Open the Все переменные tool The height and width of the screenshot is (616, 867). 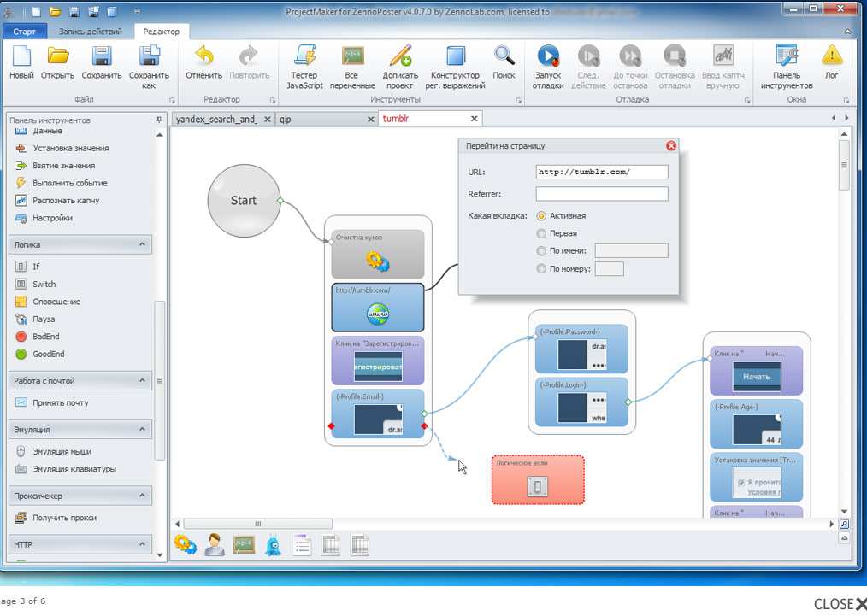tap(351, 57)
